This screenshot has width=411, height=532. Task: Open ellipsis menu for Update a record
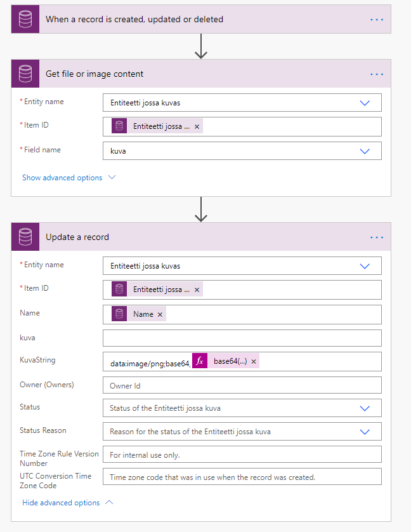377,237
